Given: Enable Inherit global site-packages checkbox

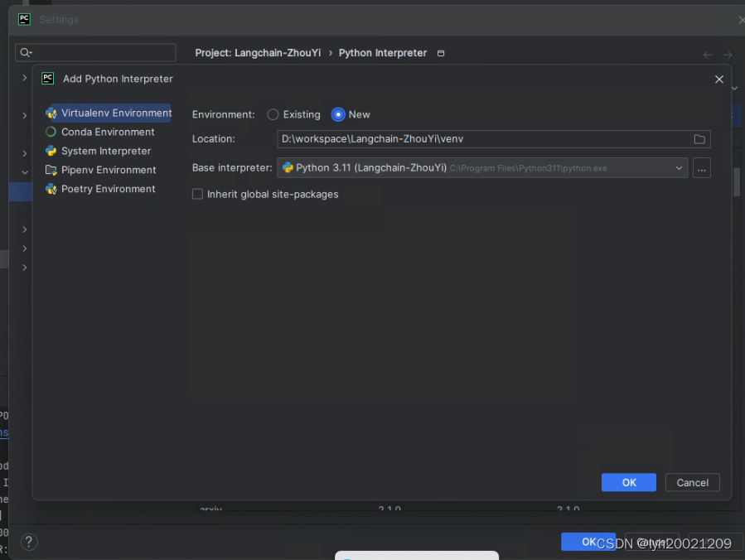Looking at the screenshot, I should click(197, 194).
